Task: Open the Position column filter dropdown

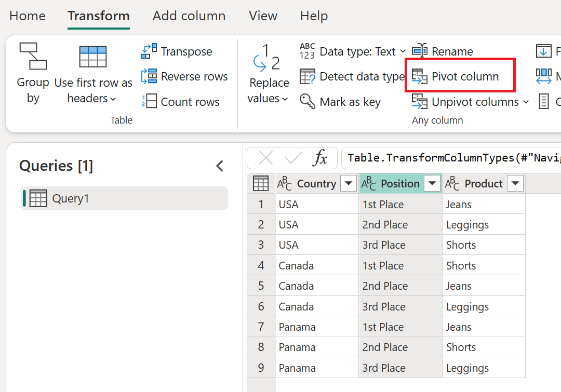Action: coord(432,183)
